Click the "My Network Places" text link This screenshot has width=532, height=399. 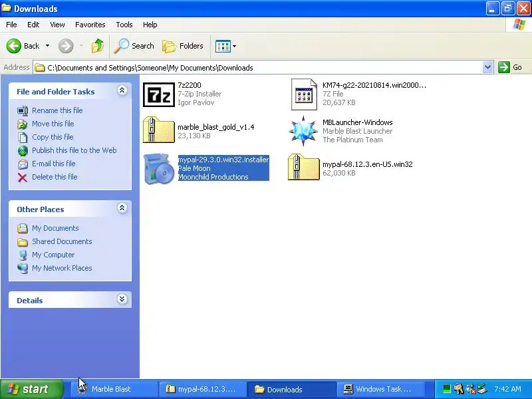[62, 268]
